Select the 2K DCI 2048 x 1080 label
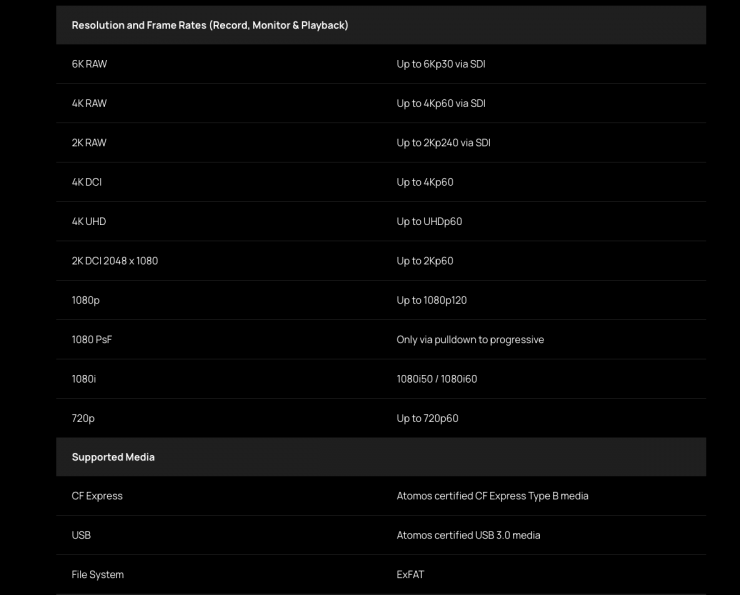Viewport: 740px width, 595px height. (115, 261)
